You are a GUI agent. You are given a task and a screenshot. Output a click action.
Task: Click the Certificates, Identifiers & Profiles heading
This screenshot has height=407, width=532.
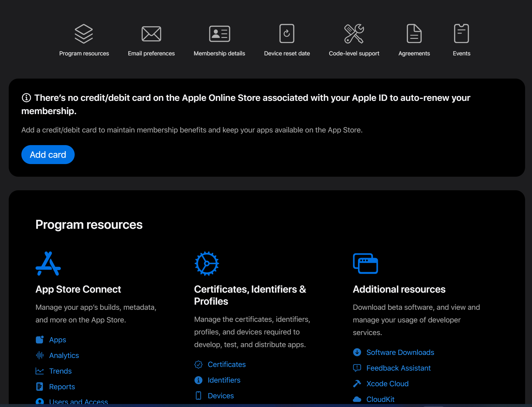(x=250, y=295)
